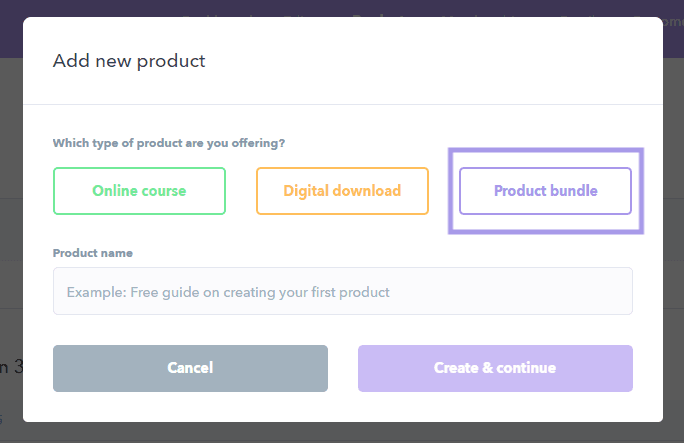Click the dimmed backdrop left of the dialog

coord(10,250)
